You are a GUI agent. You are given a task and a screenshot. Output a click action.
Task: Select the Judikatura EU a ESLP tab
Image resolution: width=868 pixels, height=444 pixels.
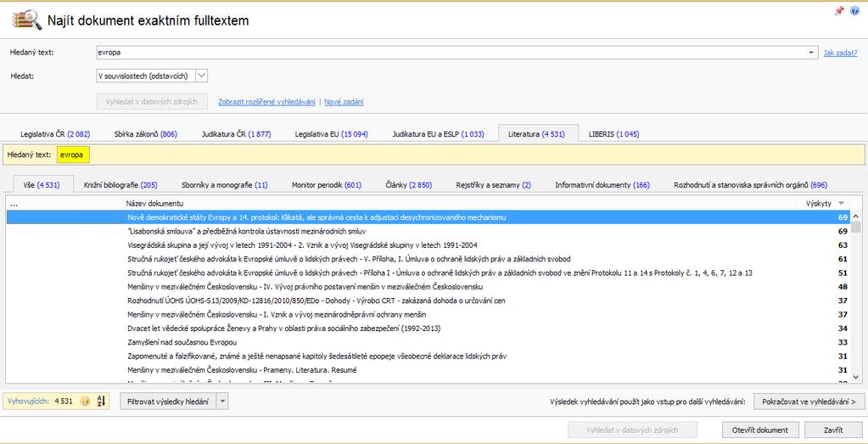tap(439, 134)
